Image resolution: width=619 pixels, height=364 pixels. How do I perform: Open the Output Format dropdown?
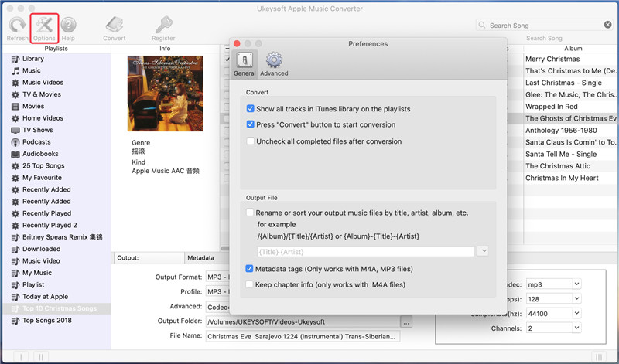[x=218, y=277]
